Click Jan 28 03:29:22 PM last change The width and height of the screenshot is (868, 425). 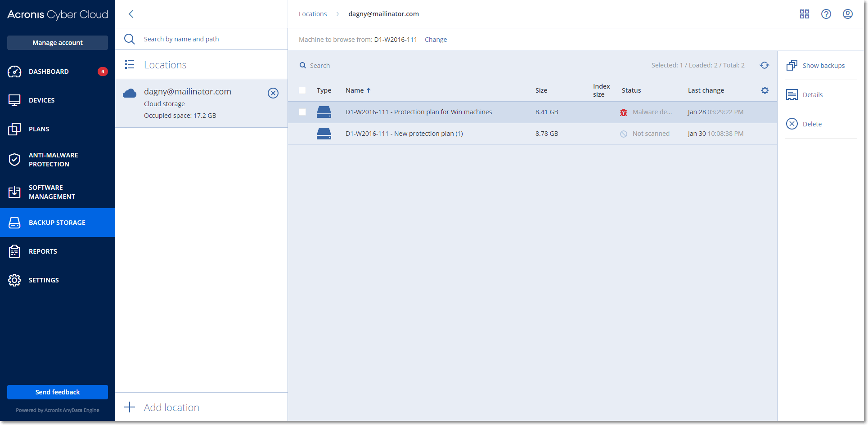tap(715, 112)
